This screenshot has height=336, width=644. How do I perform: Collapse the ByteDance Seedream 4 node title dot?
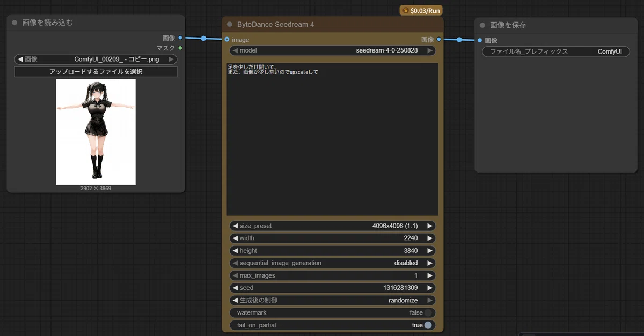point(230,24)
